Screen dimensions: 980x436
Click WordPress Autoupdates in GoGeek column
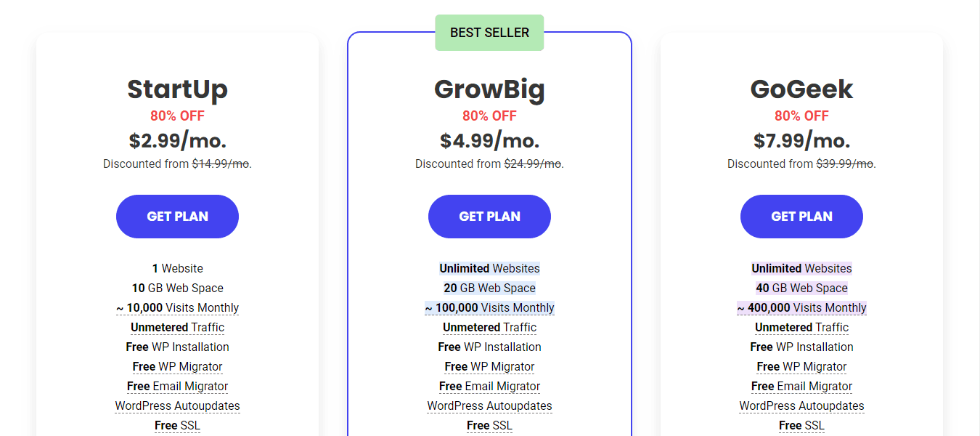[x=801, y=406]
